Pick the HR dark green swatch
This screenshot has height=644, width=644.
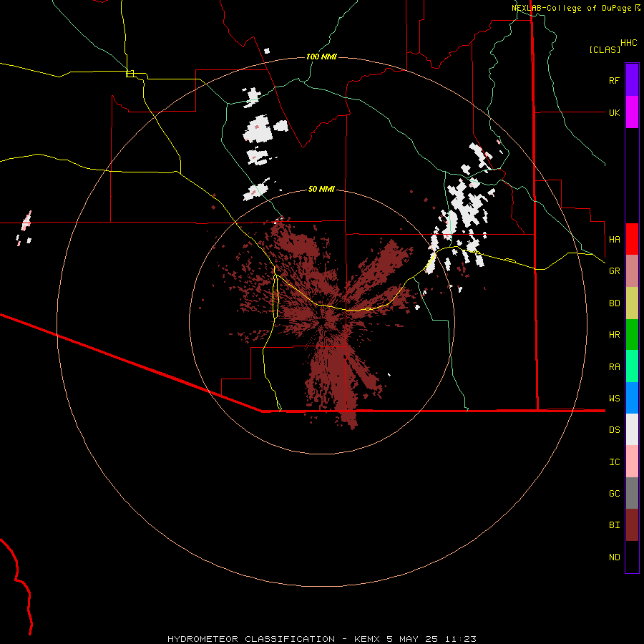coord(632,335)
